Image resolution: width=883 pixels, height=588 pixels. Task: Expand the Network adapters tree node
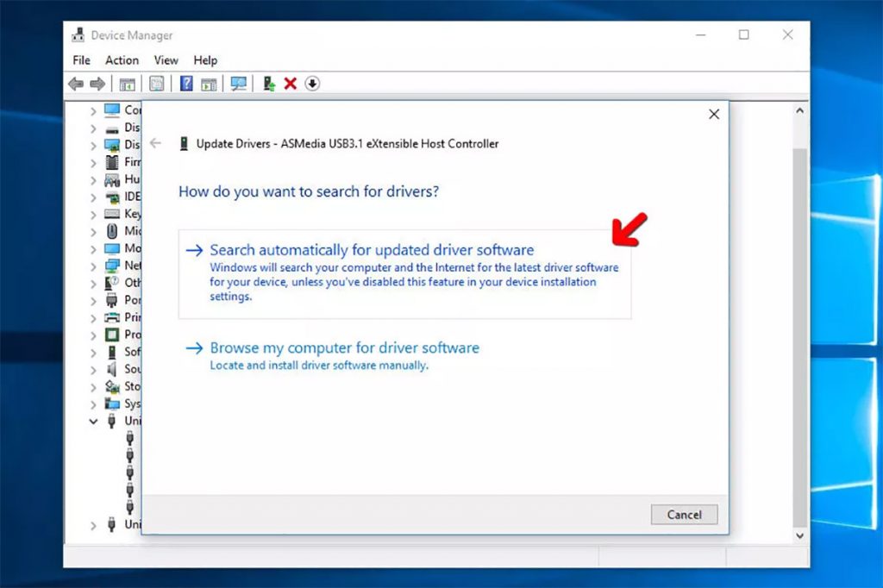click(93, 266)
